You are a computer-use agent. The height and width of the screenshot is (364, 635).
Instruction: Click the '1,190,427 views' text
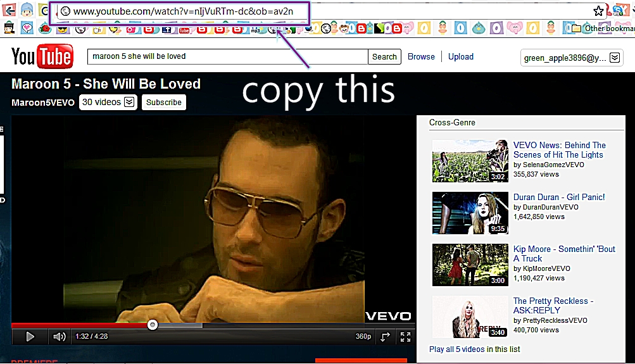pyautogui.click(x=539, y=278)
